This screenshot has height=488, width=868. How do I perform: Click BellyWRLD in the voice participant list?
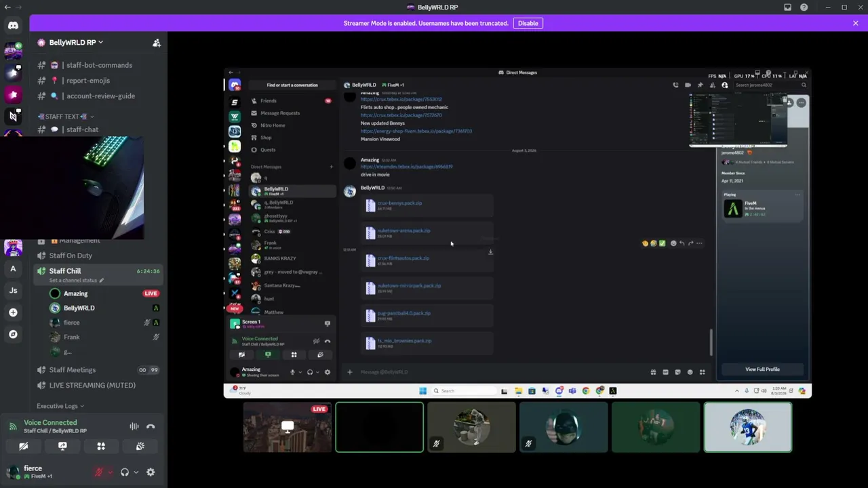pos(79,308)
